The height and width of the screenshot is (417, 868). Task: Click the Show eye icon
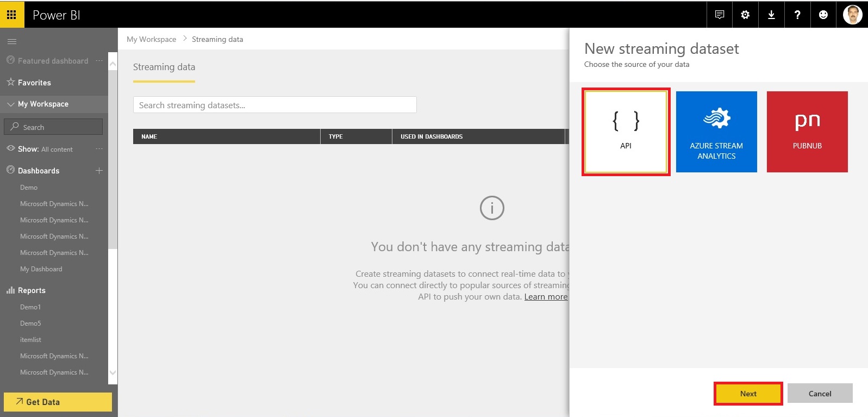point(10,148)
